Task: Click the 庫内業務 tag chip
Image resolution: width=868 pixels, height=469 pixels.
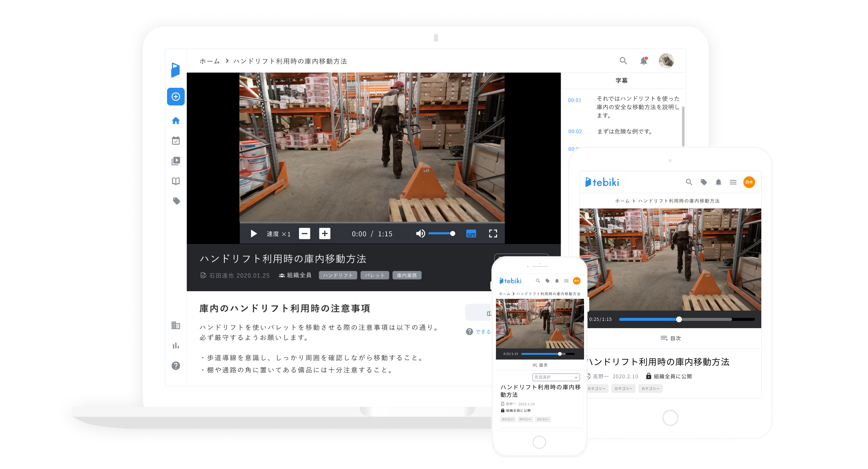Action: (x=407, y=275)
